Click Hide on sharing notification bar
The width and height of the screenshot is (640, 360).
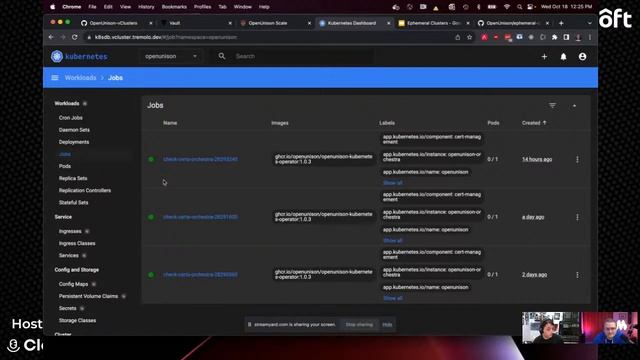[387, 324]
